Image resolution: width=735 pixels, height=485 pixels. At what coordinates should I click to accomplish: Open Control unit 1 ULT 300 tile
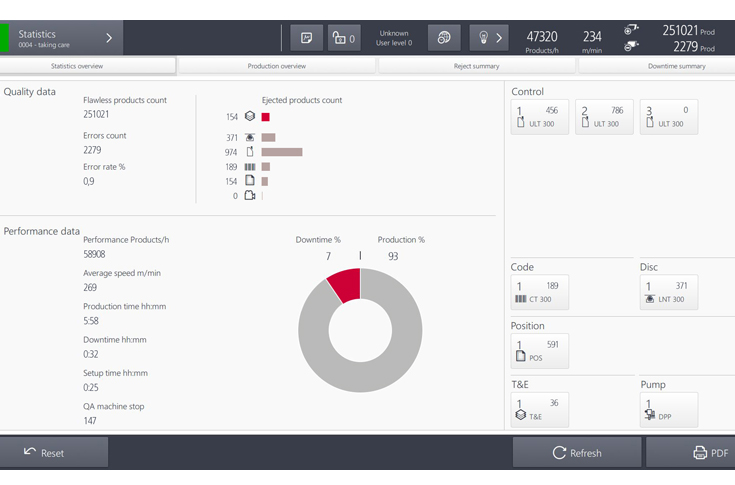[x=539, y=116]
